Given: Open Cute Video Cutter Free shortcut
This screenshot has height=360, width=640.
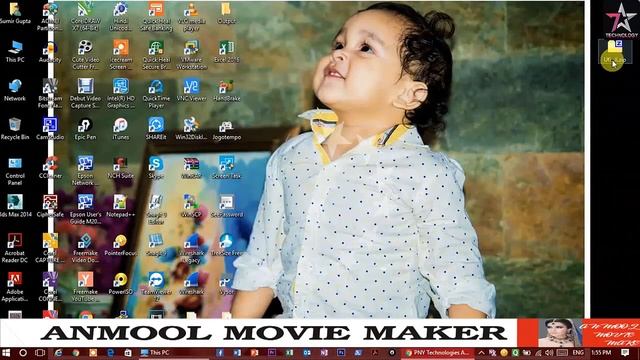Looking at the screenshot, I should 85,56.
